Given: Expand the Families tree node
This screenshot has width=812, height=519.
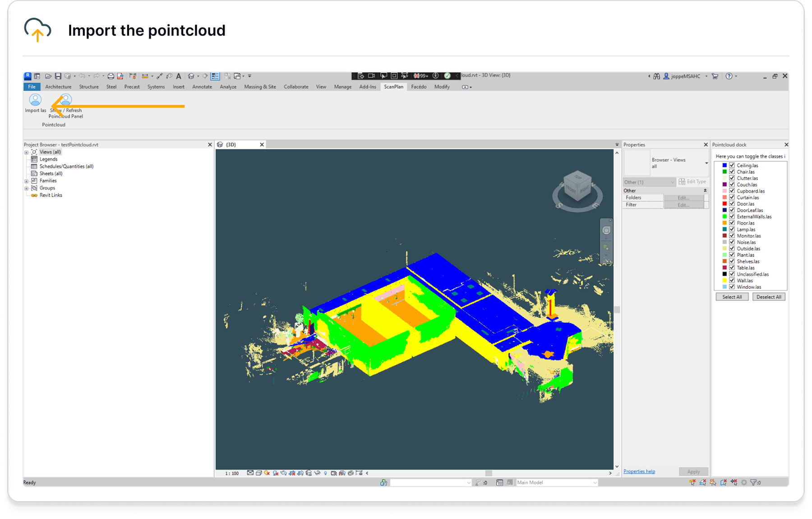Looking at the screenshot, I should click(x=27, y=180).
